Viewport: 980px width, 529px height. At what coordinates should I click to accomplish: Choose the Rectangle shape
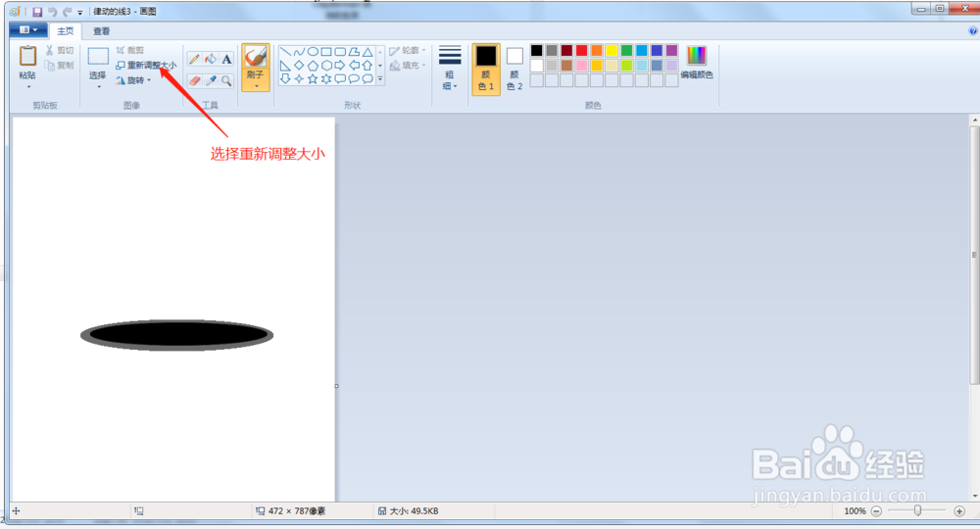coord(326,52)
